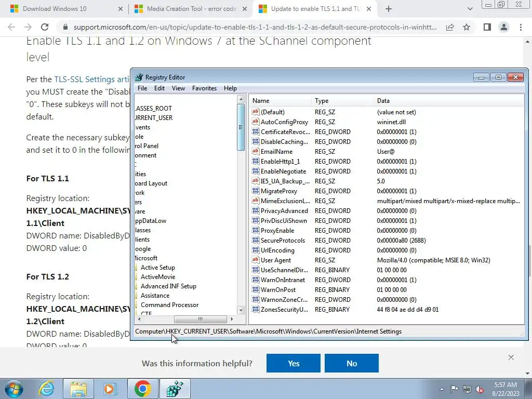Open the Windows Start orb

tap(14, 389)
